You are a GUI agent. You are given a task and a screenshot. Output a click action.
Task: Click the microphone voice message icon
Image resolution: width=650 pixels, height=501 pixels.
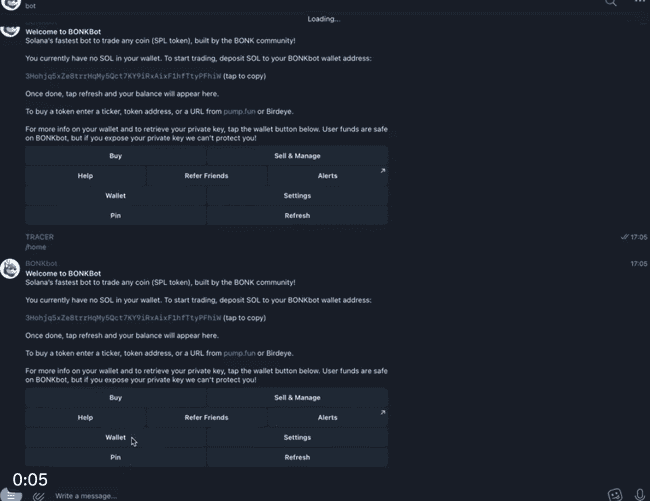pyautogui.click(x=639, y=494)
